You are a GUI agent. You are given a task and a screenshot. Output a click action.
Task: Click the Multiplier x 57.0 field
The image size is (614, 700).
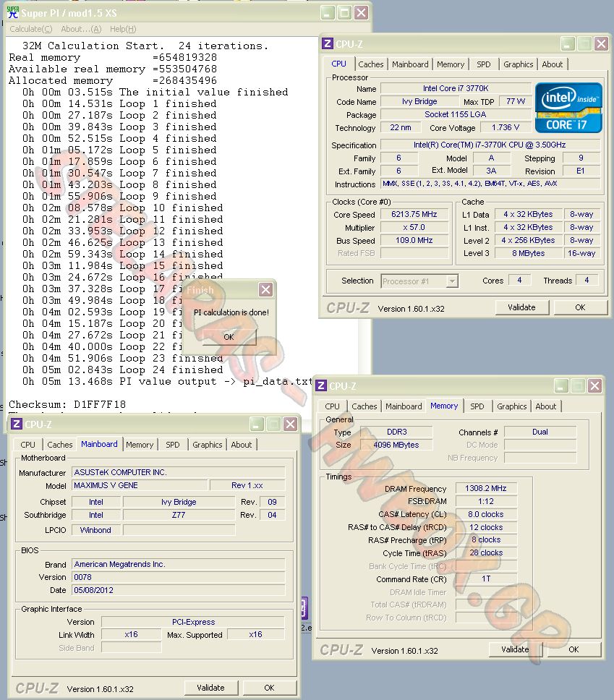[414, 227]
